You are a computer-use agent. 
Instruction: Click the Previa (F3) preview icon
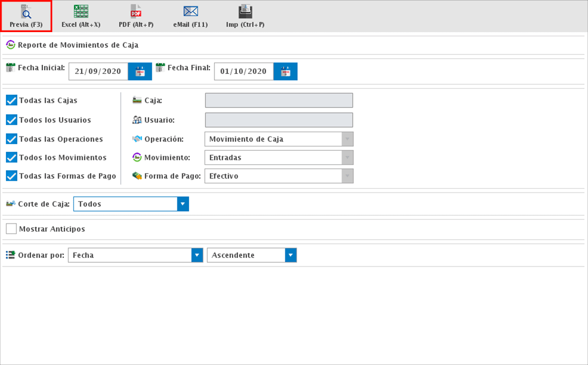coord(26,12)
